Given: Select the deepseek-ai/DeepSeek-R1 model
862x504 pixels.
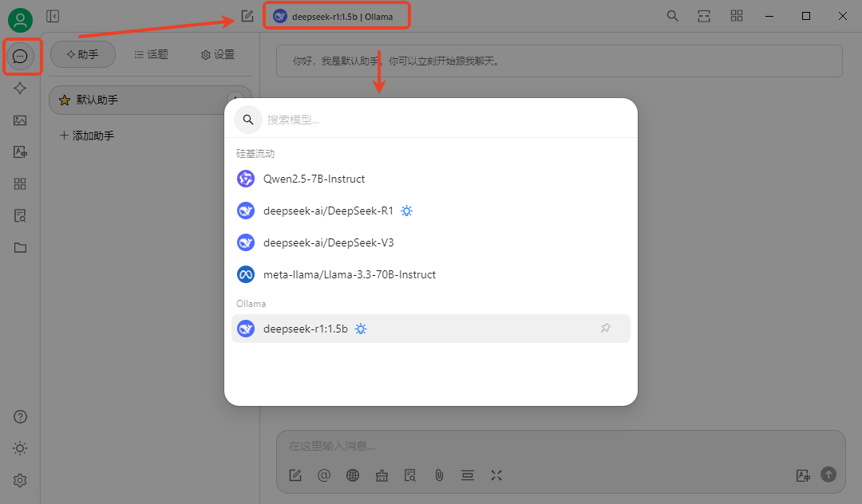Looking at the screenshot, I should click(430, 211).
